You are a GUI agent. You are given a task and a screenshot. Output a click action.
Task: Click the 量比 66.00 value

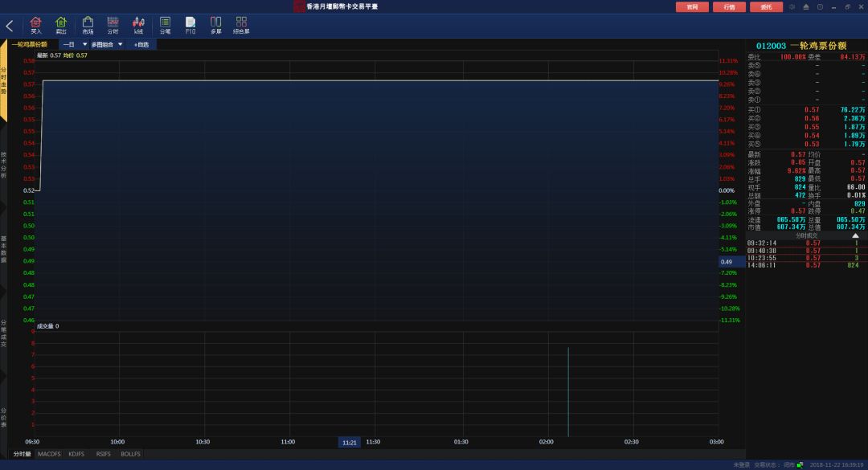coord(856,187)
